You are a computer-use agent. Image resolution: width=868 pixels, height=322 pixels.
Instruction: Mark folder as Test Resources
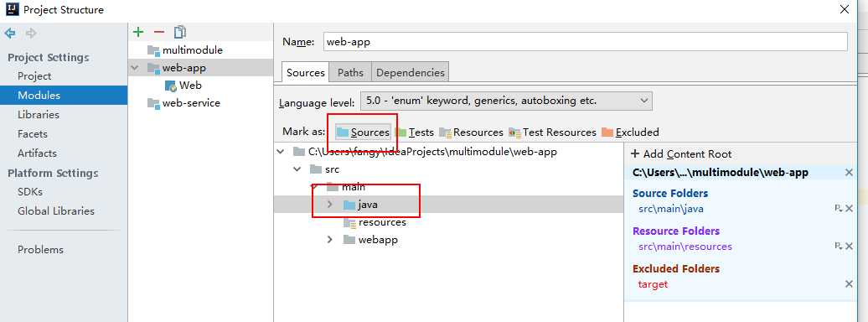pyautogui.click(x=552, y=132)
